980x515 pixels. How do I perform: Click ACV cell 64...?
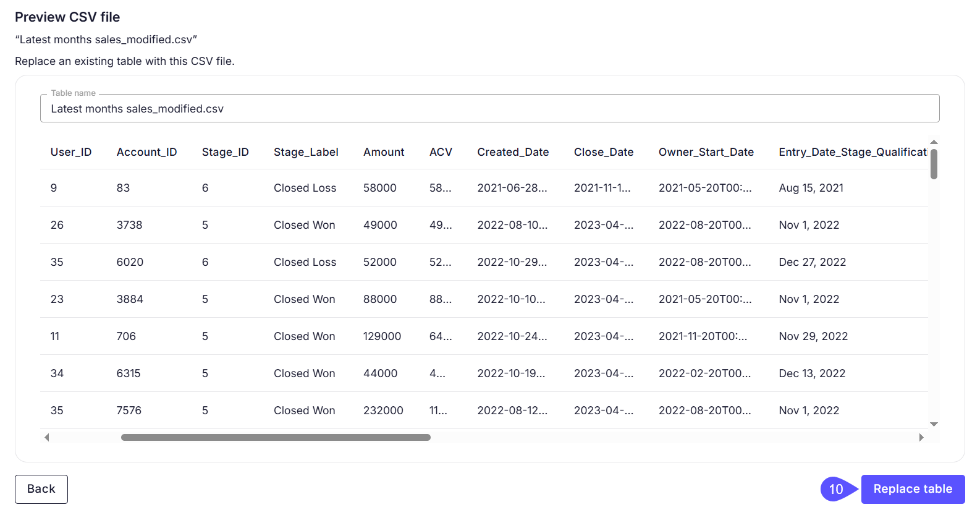coord(441,336)
